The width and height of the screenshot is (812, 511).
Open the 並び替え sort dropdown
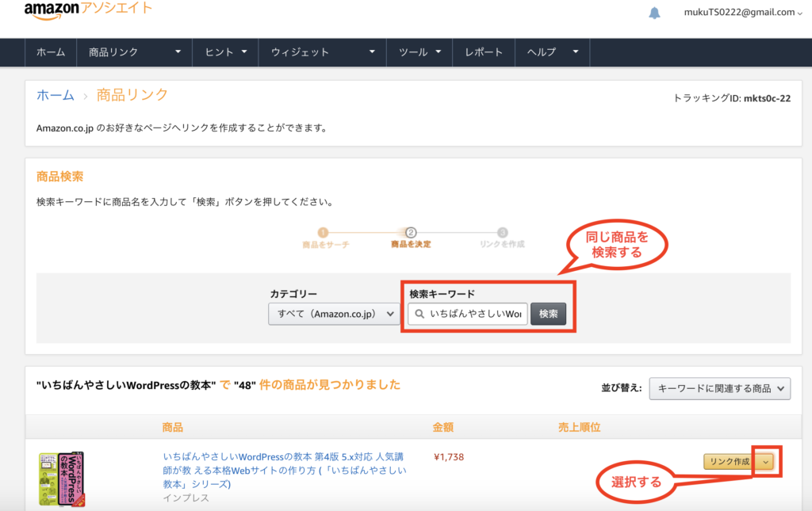click(720, 388)
